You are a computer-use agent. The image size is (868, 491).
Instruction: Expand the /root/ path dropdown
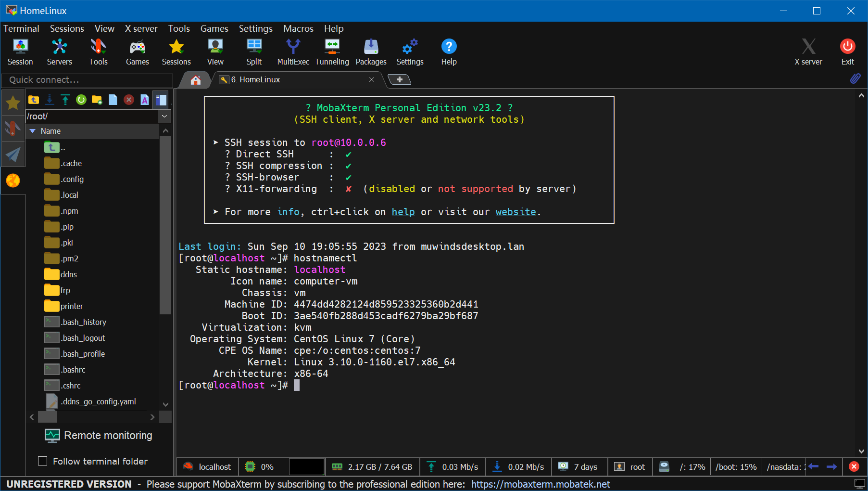164,116
